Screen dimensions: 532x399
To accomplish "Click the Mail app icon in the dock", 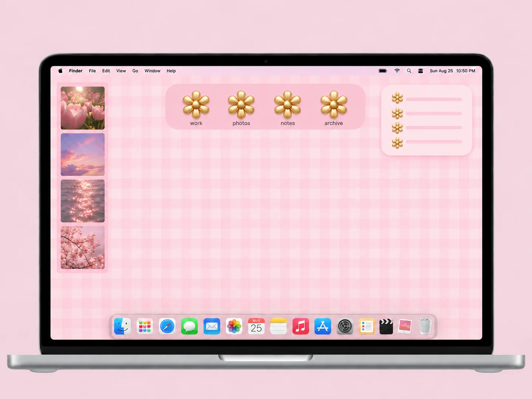I will click(x=212, y=327).
